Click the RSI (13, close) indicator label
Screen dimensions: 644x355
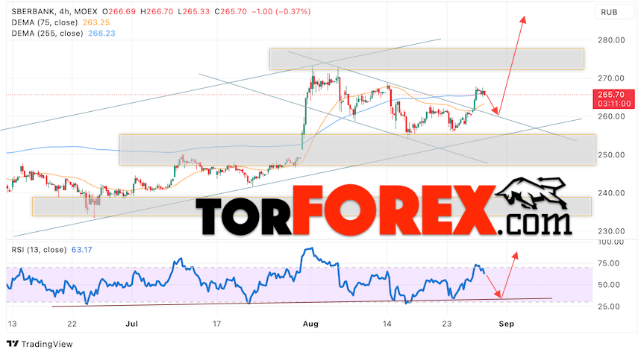(x=39, y=250)
